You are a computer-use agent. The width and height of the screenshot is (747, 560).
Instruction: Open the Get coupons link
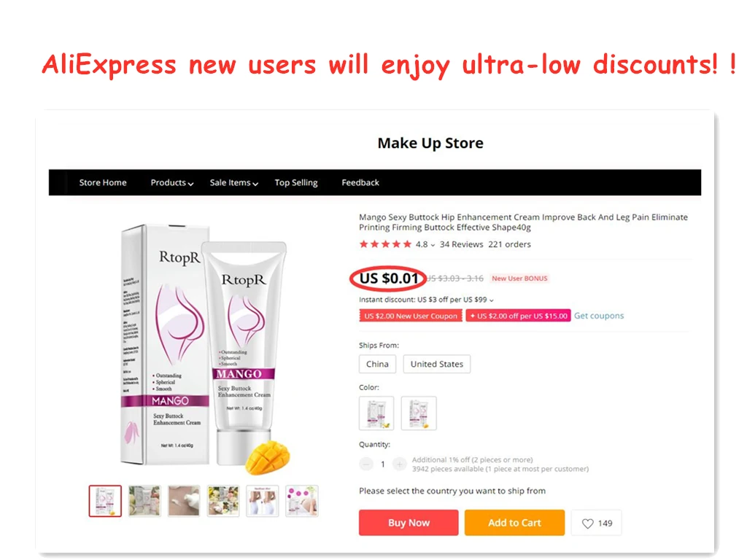pos(599,316)
